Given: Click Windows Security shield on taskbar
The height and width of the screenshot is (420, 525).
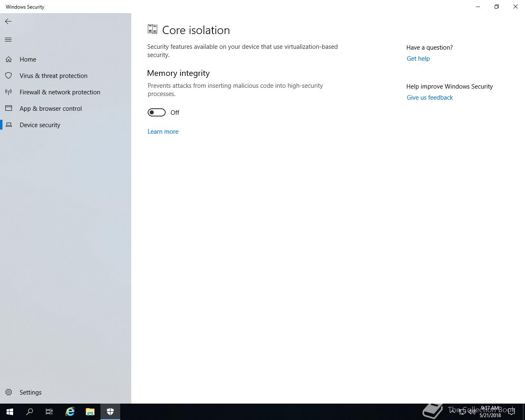Looking at the screenshot, I should (x=110, y=412).
